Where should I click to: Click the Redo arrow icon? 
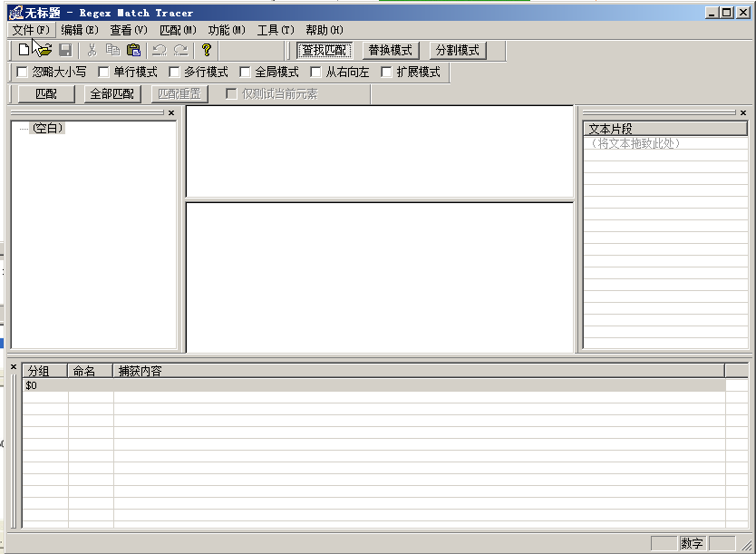(x=180, y=50)
